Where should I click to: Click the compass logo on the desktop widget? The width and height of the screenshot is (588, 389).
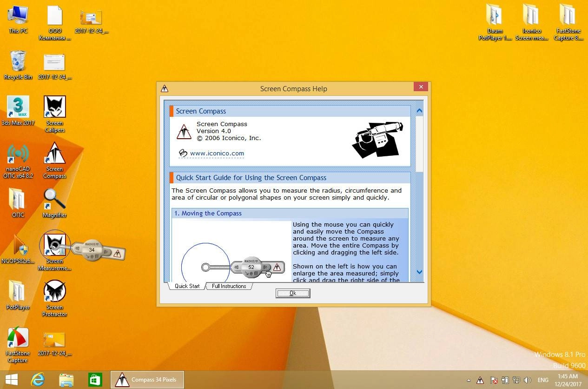point(117,254)
